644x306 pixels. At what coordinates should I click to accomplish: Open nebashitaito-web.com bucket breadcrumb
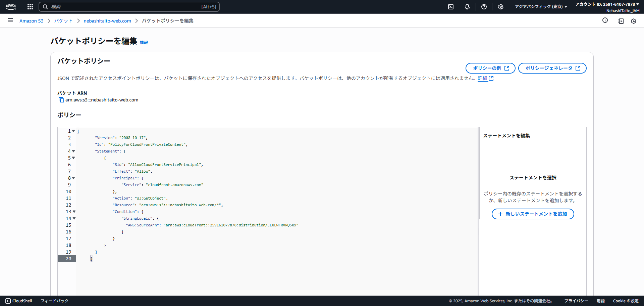click(x=107, y=21)
